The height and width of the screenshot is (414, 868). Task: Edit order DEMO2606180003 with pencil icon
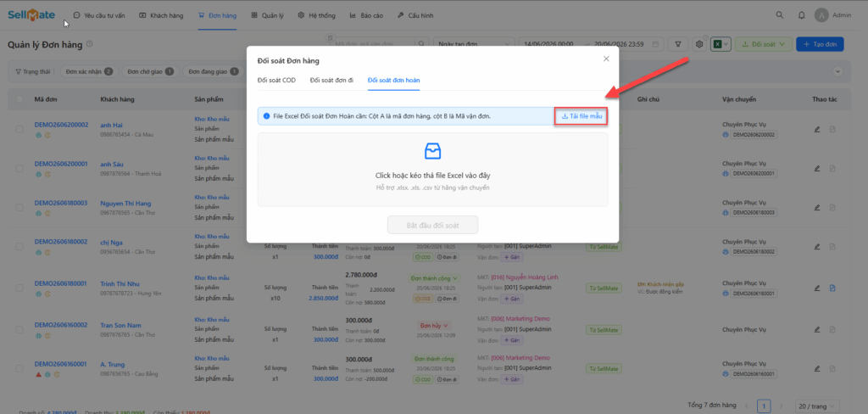click(817, 207)
